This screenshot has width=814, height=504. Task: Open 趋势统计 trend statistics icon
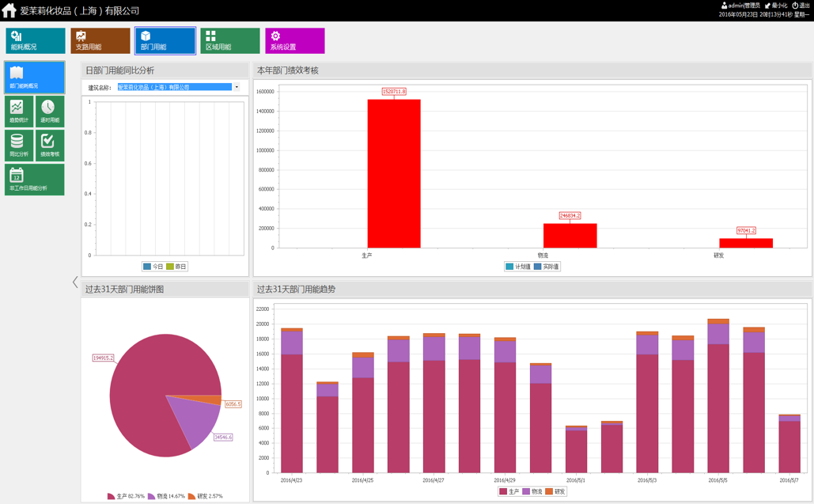click(x=19, y=111)
